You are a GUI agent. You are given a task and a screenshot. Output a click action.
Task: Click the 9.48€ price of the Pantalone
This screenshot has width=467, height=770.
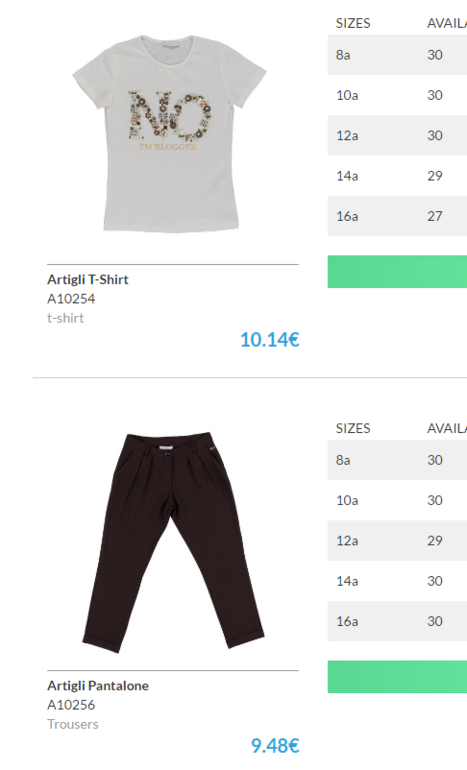(275, 745)
